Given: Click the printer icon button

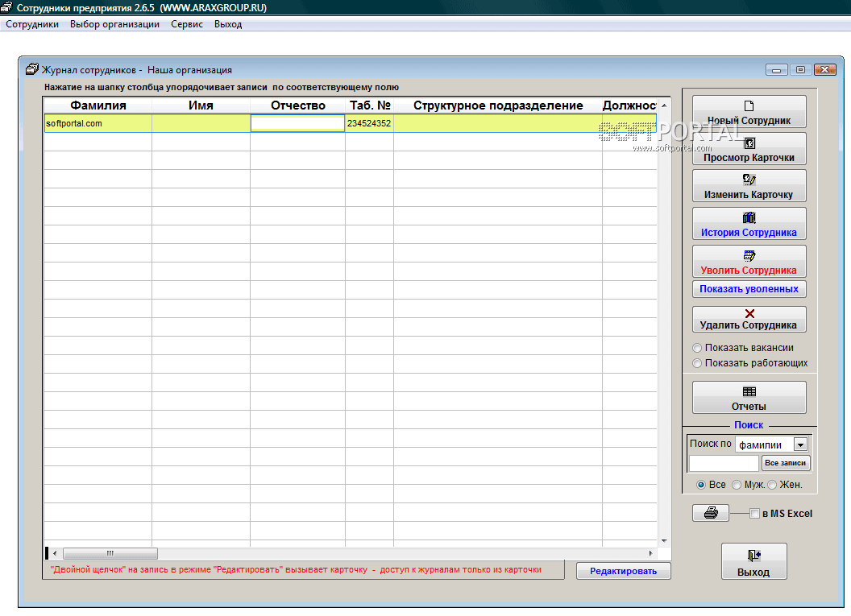Looking at the screenshot, I should tap(711, 512).
